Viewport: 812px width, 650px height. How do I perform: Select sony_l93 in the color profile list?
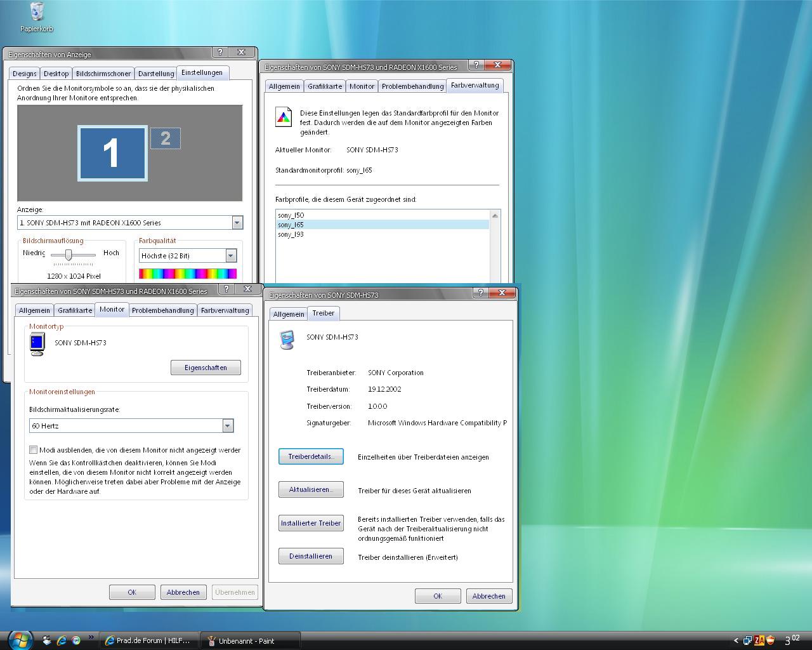point(291,234)
